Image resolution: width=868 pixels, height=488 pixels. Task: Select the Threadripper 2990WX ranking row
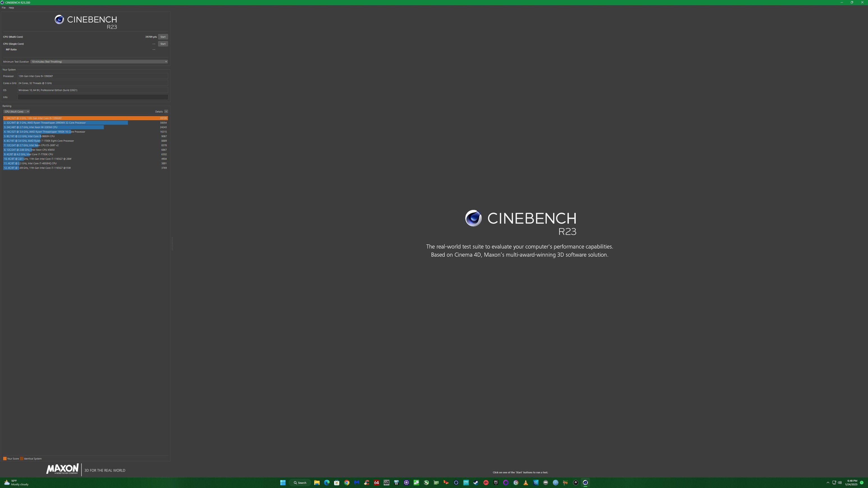[x=85, y=123]
